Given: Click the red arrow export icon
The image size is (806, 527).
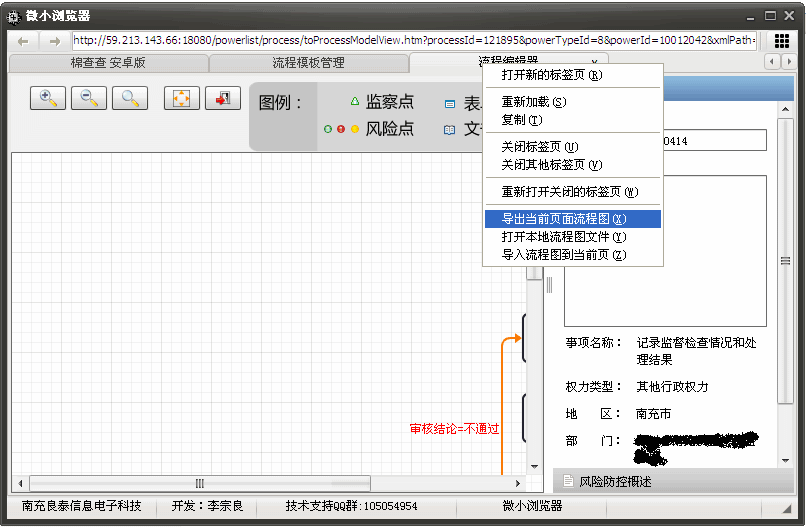Looking at the screenshot, I should tap(222, 98).
